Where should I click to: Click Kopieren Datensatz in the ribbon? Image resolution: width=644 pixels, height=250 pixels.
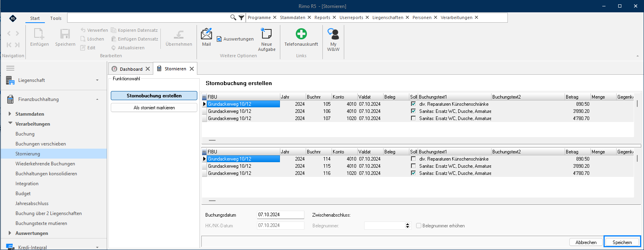[134, 30]
